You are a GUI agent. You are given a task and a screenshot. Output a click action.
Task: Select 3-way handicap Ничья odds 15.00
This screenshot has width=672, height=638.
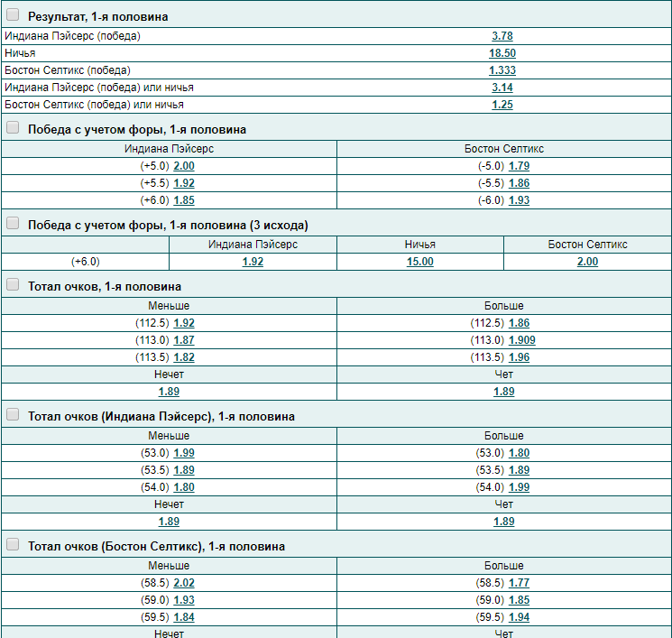point(420,262)
